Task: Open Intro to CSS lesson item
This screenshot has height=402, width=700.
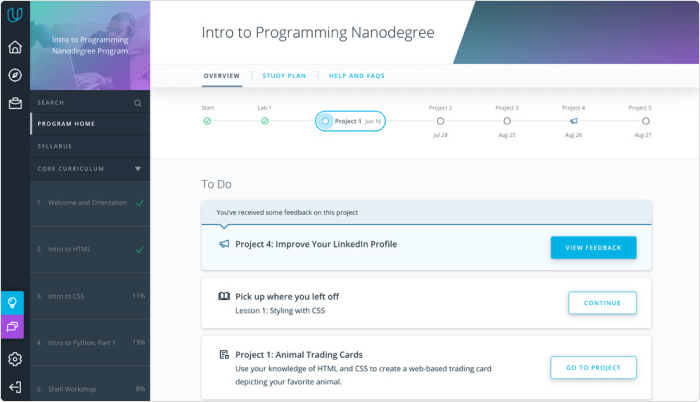Action: 90,296
